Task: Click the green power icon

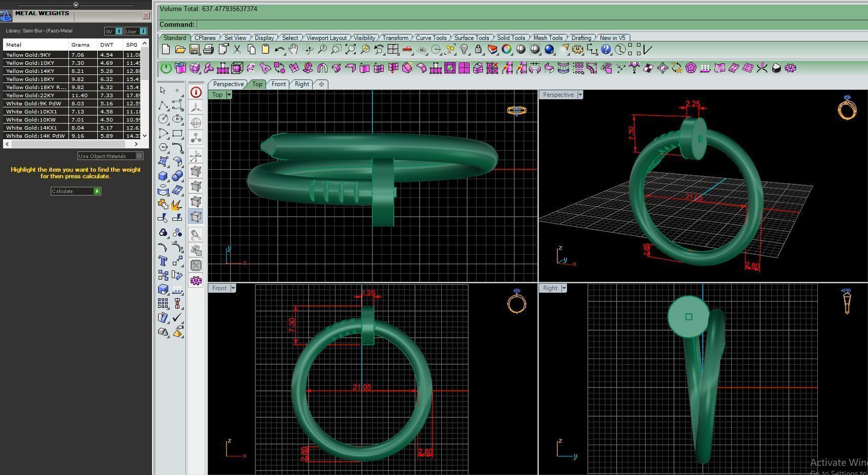Action: point(166,68)
